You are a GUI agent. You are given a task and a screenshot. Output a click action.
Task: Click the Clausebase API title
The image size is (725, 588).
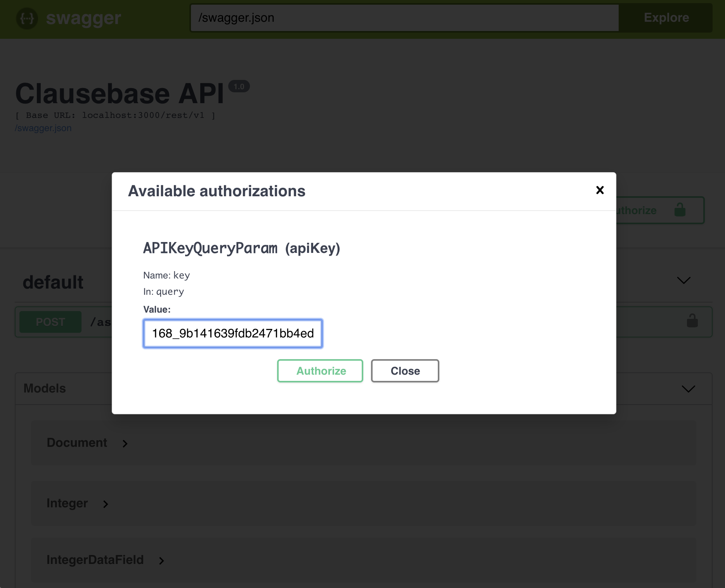pos(120,94)
